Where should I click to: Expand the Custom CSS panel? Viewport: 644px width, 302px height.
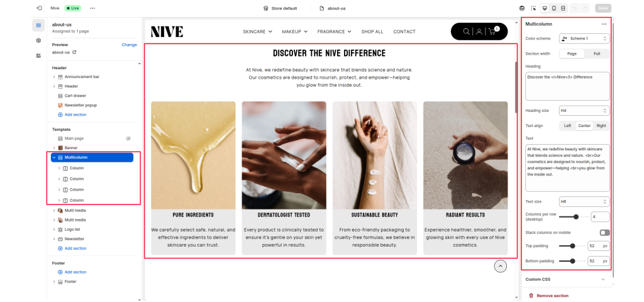click(x=565, y=279)
